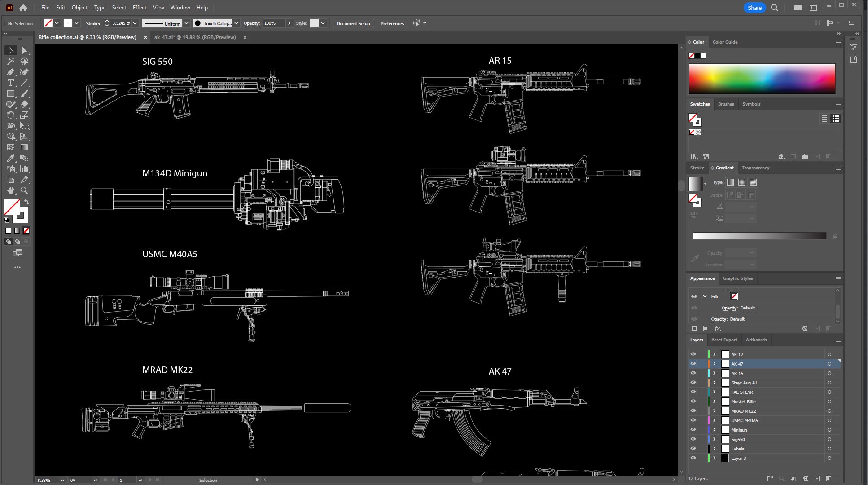This screenshot has width=868, height=485.
Task: Select the Rectangle tool
Action: coord(11,93)
